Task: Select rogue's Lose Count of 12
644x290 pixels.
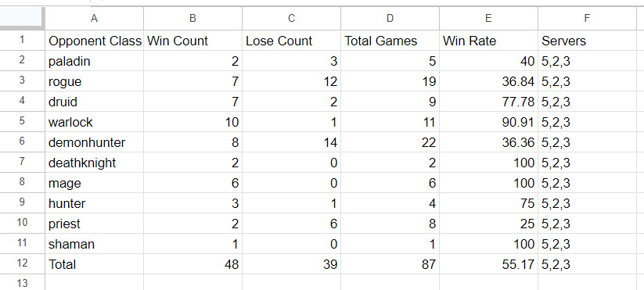Action: coord(291,81)
